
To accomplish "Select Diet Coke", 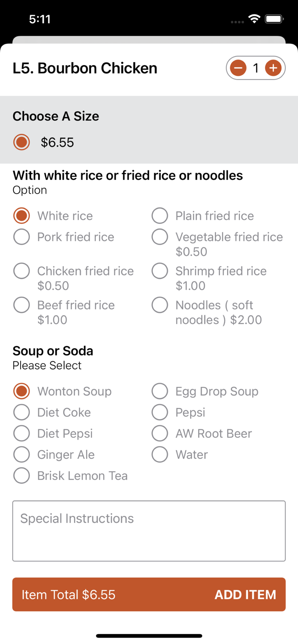I will click(22, 412).
